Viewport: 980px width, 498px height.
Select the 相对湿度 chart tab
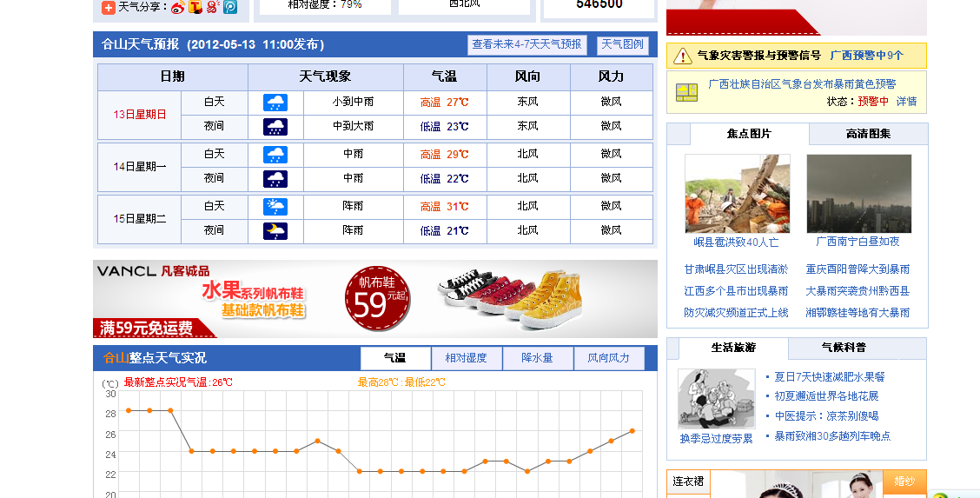[x=467, y=358]
